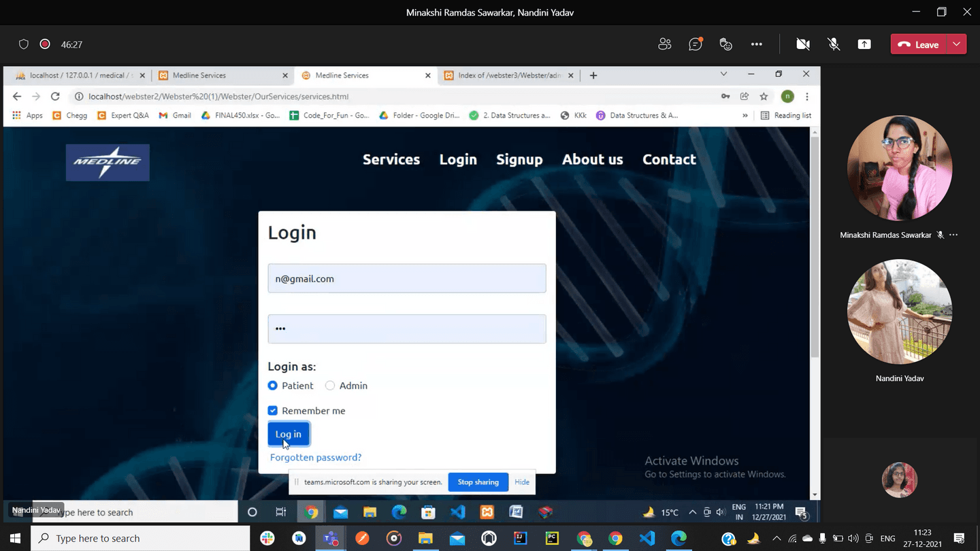The image size is (980, 551).
Task: Open the Folder - Google Drive bookmark
Action: point(420,116)
